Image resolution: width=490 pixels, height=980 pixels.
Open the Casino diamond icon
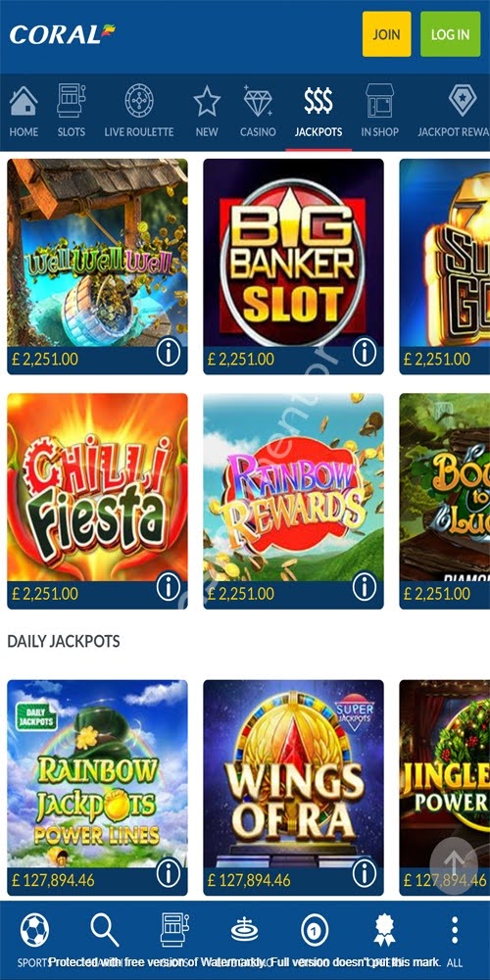click(258, 101)
